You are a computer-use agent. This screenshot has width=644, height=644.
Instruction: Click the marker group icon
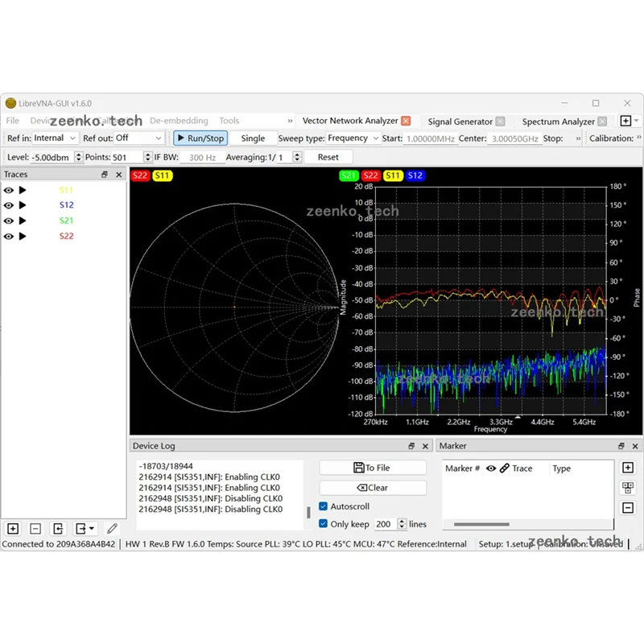[x=628, y=488]
